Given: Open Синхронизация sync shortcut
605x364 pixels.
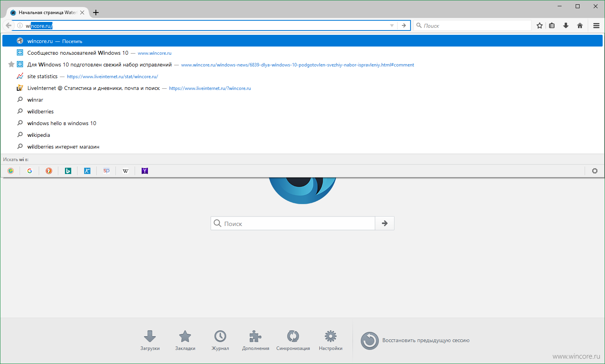Looking at the screenshot, I should (293, 340).
